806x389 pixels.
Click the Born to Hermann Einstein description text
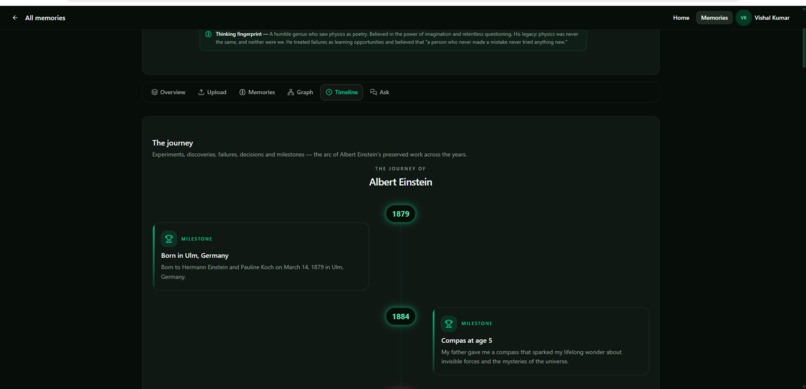[252, 272]
